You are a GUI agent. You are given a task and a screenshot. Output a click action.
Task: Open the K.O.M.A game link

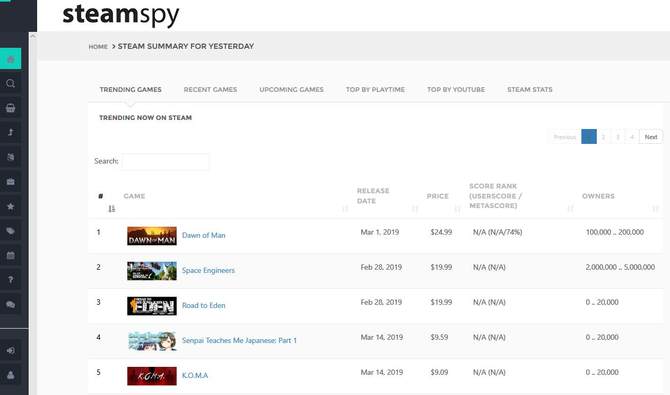(195, 376)
